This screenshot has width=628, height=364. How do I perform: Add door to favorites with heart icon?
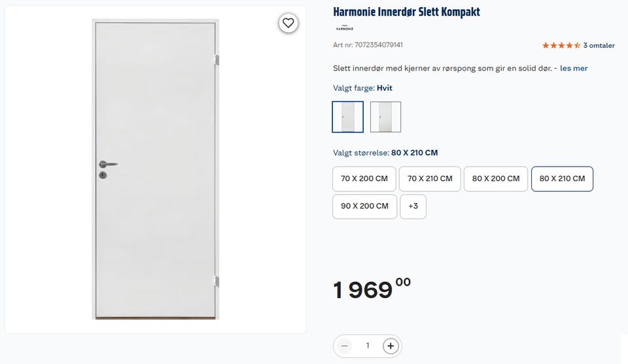(288, 24)
